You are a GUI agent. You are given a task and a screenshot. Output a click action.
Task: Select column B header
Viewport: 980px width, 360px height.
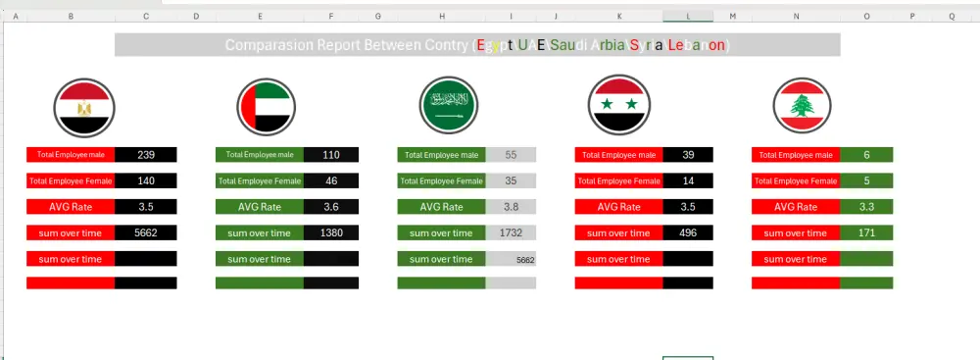pos(71,17)
